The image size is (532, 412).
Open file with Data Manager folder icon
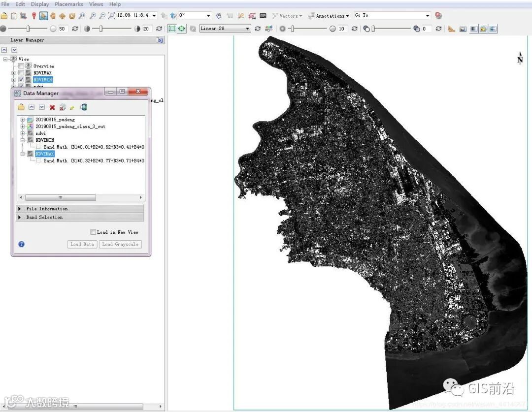(21, 107)
